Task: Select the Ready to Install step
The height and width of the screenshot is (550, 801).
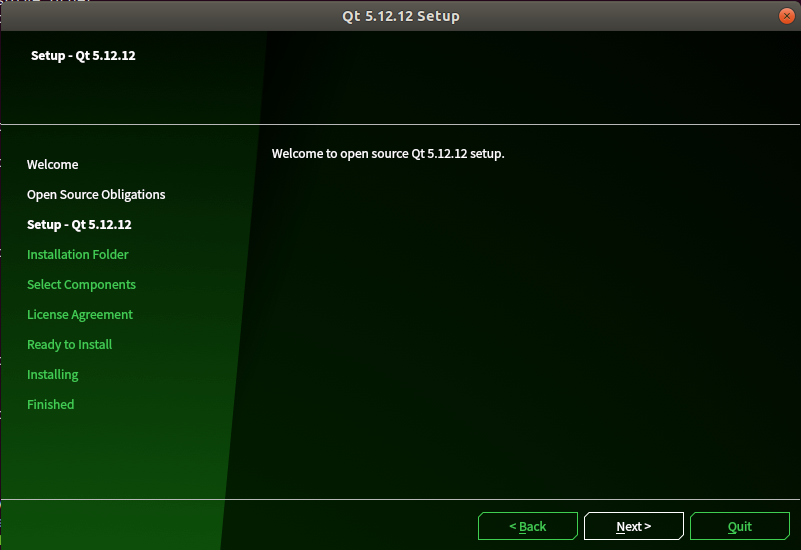Action: (x=69, y=345)
